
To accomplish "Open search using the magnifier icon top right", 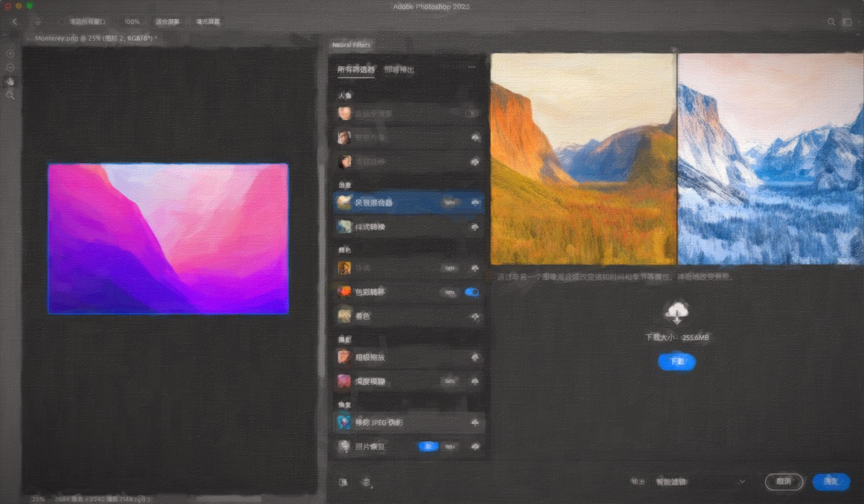I will click(x=831, y=22).
